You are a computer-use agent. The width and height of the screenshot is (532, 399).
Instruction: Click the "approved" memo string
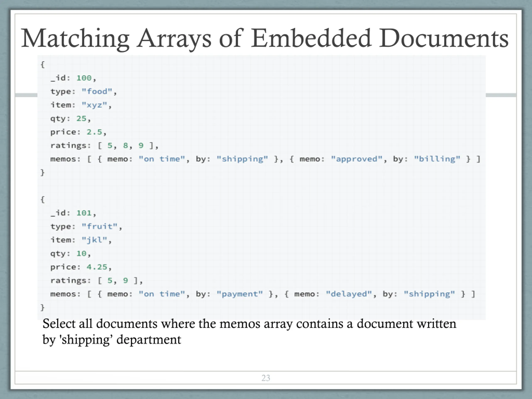click(x=357, y=159)
